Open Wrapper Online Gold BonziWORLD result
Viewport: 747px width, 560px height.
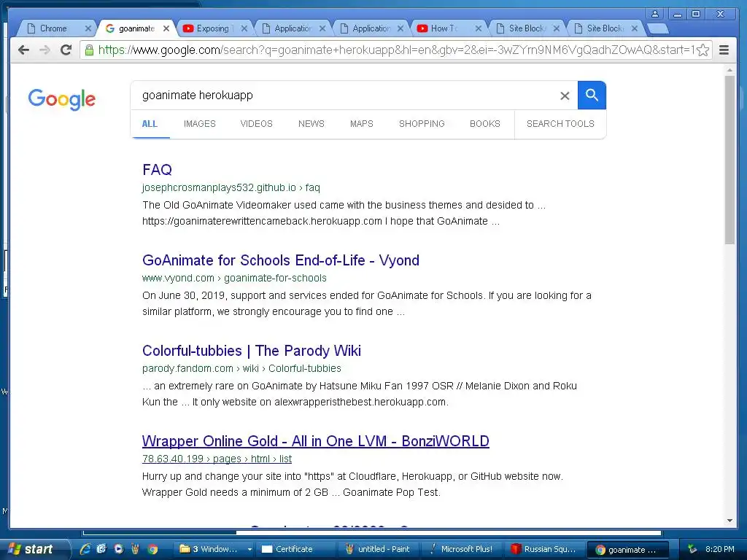(315, 441)
